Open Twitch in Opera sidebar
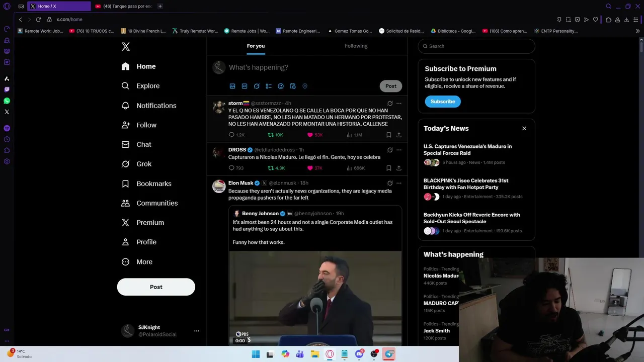 click(x=7, y=90)
